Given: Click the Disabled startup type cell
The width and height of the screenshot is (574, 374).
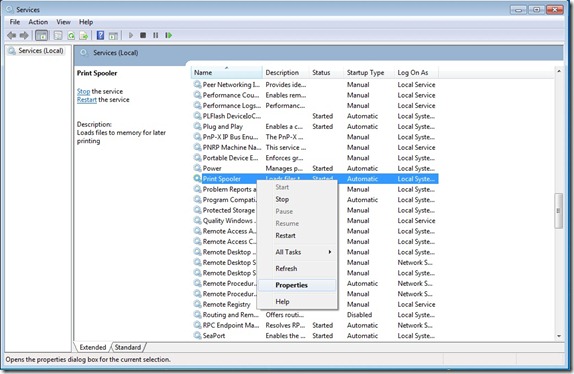Looking at the screenshot, I should point(359,314).
